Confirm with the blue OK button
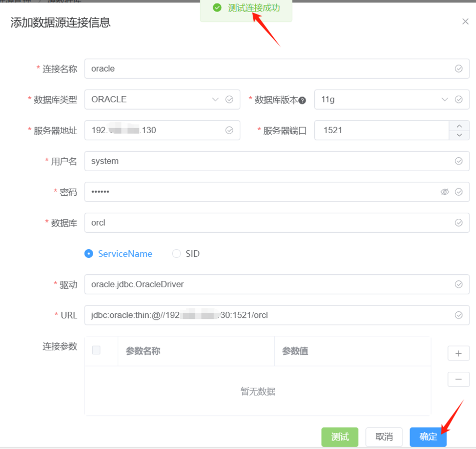476x449 pixels. [428, 436]
